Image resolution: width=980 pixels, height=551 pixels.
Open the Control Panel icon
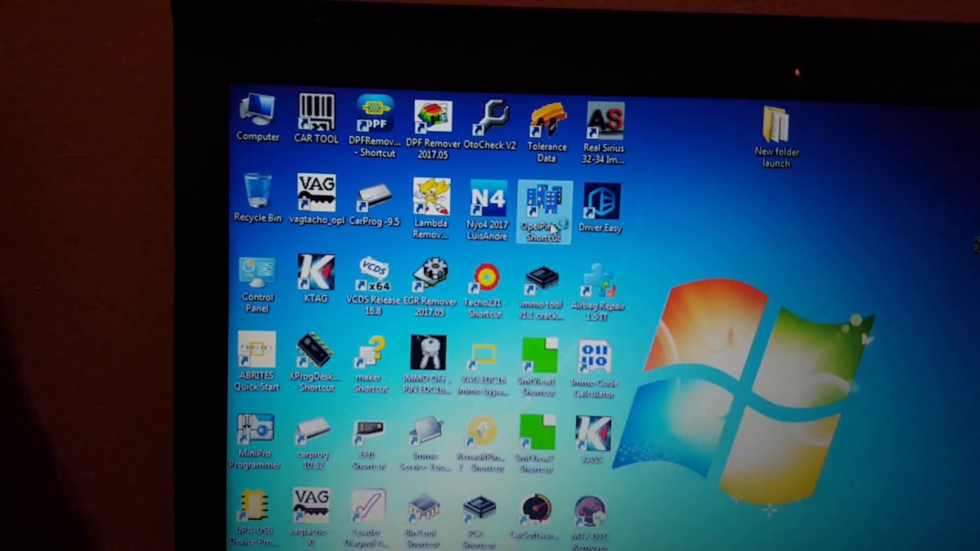257,285
